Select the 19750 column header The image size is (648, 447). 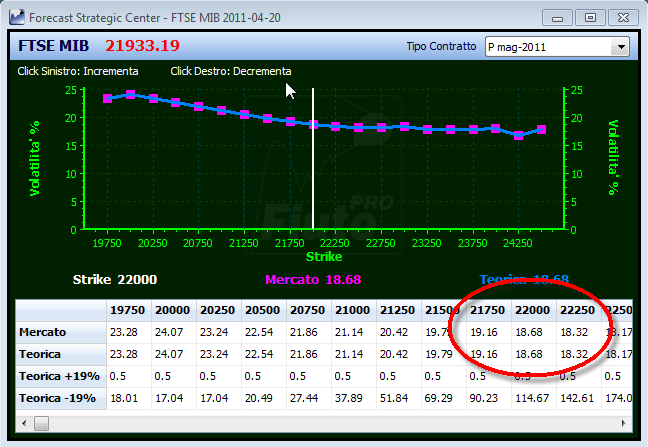[128, 310]
